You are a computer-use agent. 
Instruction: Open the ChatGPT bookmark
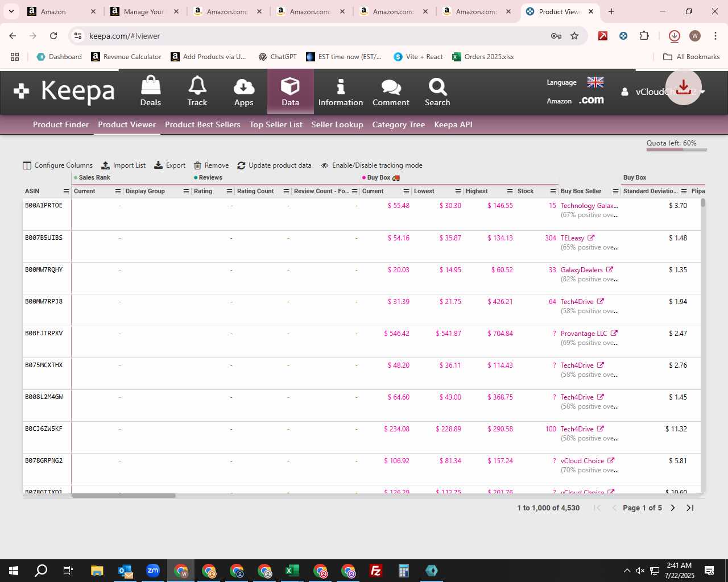[x=278, y=57]
